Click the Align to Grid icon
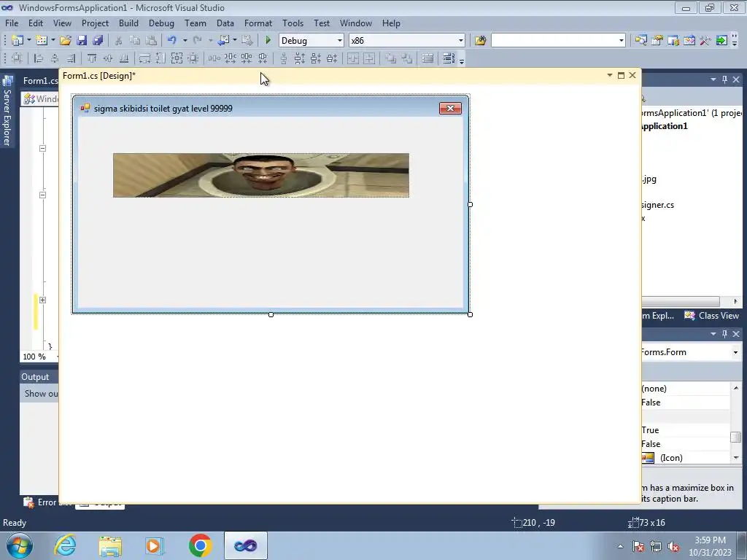Screen dimensions: 747x560 [17, 58]
